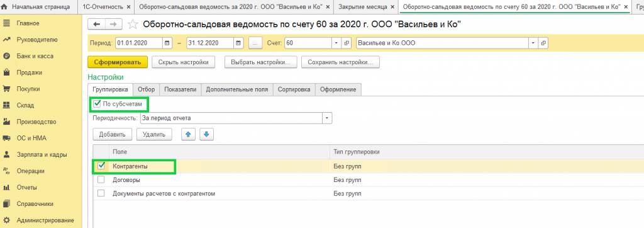Screen dimensions: 644x228
Task: Switch to the Группировка settings tab
Action: click(111, 89)
